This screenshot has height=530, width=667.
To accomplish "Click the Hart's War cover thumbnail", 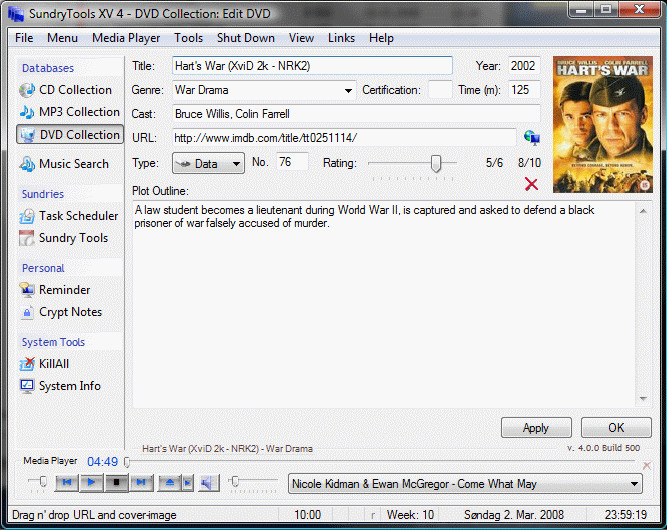I will (x=603, y=125).
